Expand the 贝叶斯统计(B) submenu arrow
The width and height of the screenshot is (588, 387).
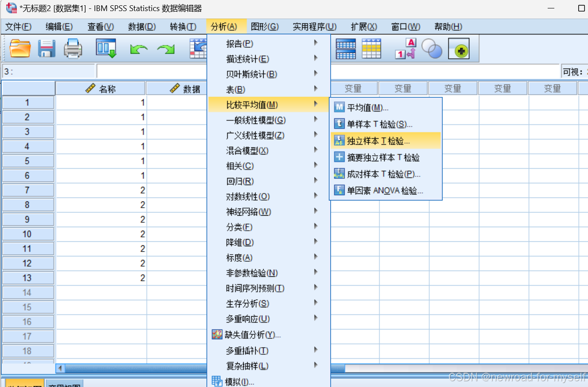tap(316, 74)
